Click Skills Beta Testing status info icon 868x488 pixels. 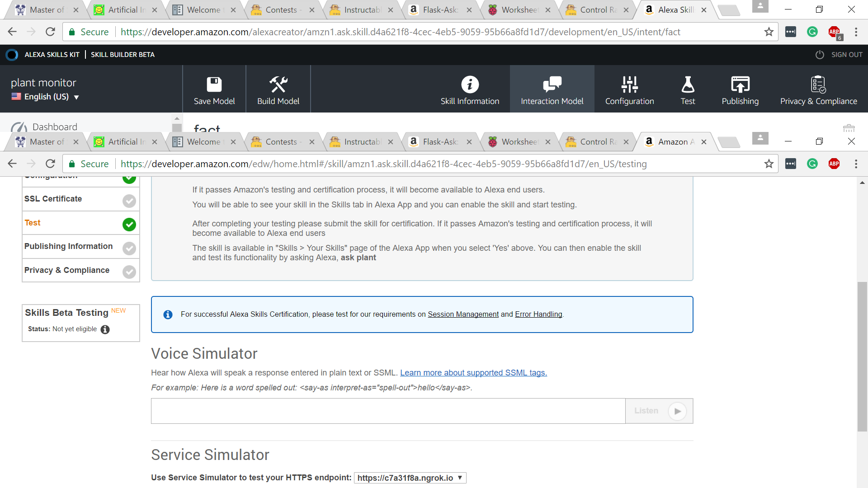(x=105, y=329)
